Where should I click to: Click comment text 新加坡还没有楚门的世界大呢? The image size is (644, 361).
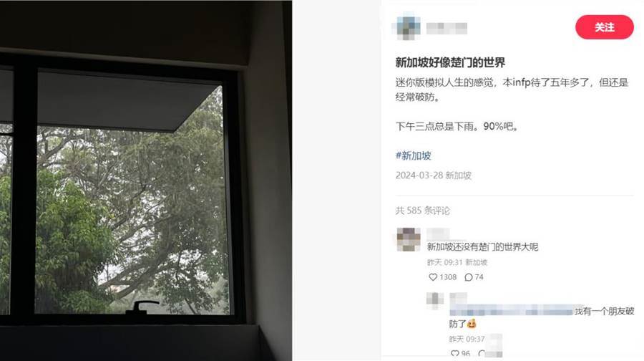(x=482, y=246)
